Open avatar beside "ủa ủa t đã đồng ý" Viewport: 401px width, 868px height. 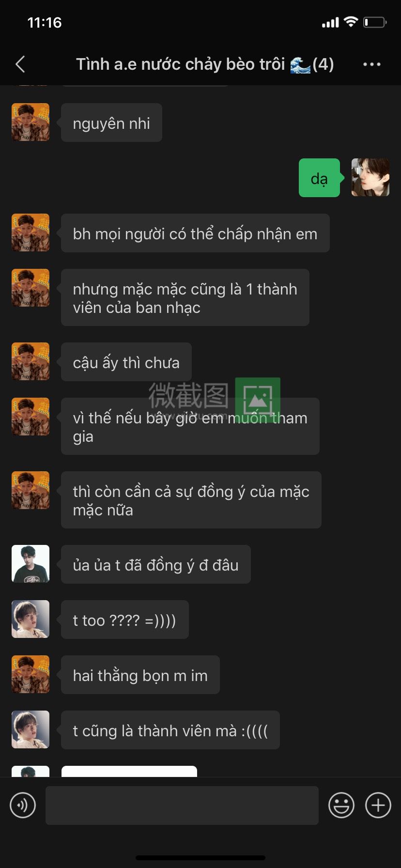31,564
